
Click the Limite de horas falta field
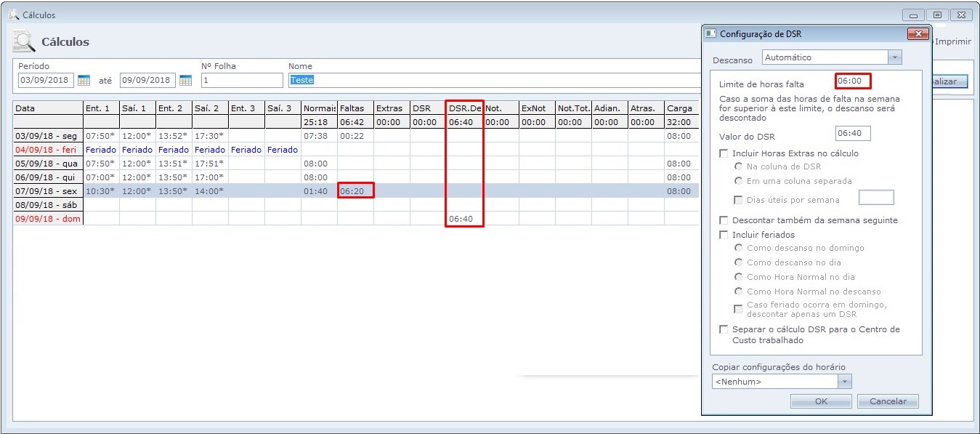(x=853, y=81)
